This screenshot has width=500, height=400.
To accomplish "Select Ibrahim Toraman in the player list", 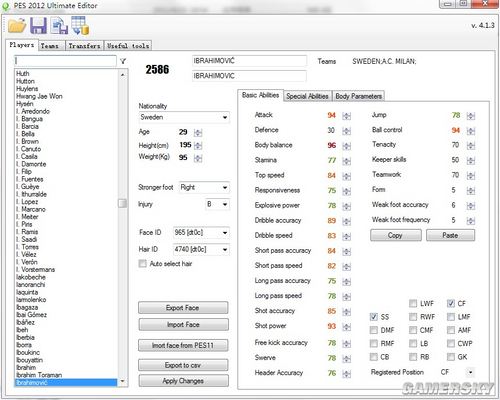I will [x=39, y=375].
